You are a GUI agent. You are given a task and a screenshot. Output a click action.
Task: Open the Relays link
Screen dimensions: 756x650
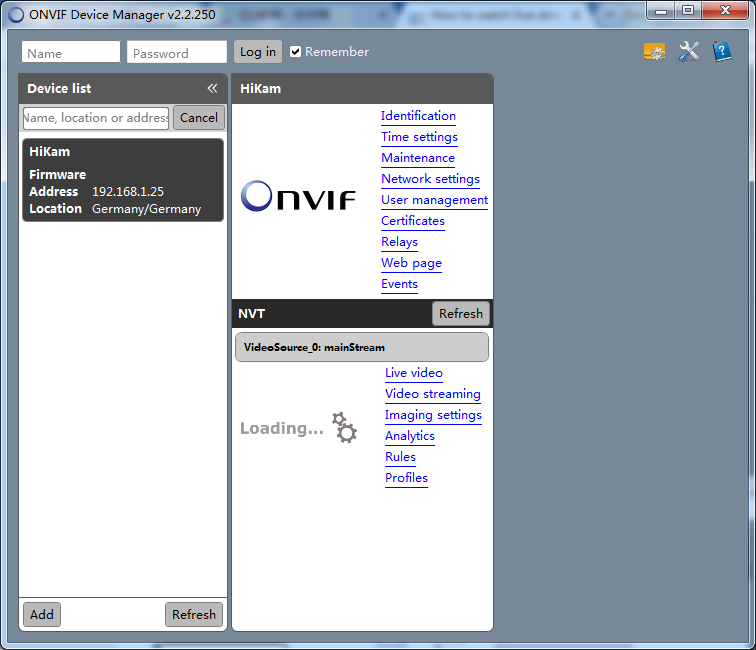click(399, 242)
